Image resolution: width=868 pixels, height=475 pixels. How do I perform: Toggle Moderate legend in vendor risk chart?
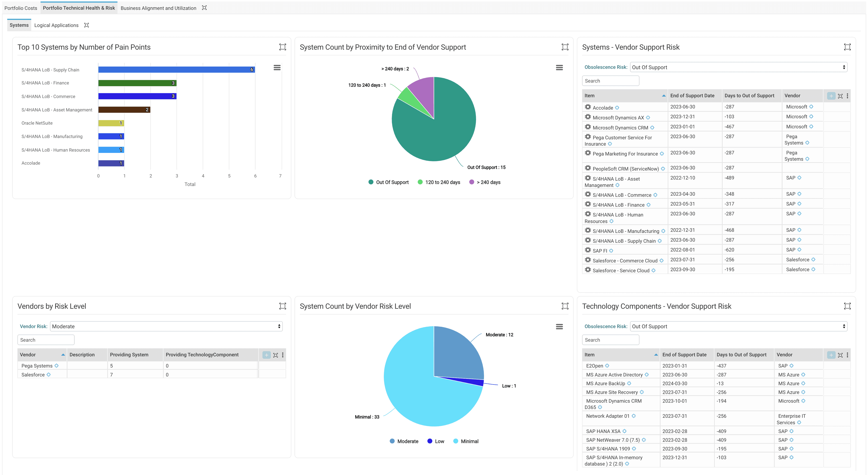[404, 441]
